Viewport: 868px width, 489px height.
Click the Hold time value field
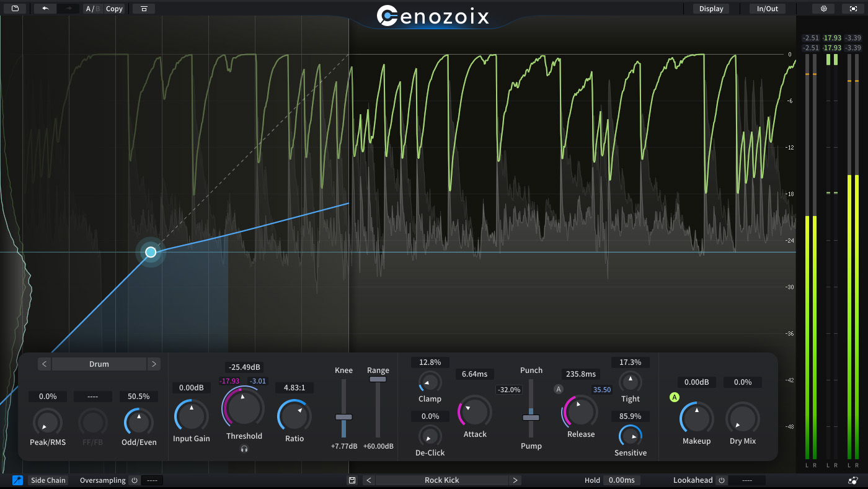click(622, 480)
